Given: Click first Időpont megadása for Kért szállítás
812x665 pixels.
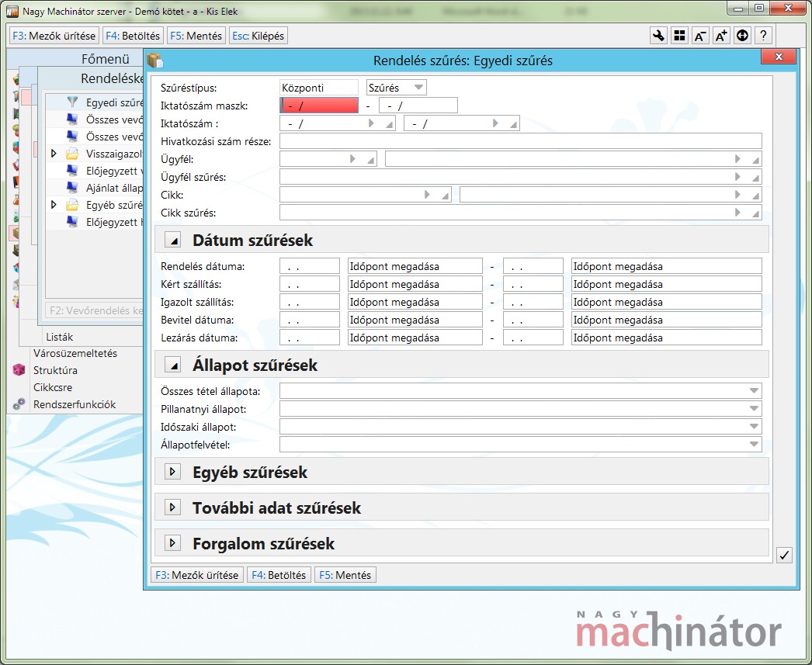Looking at the screenshot, I should [415, 283].
